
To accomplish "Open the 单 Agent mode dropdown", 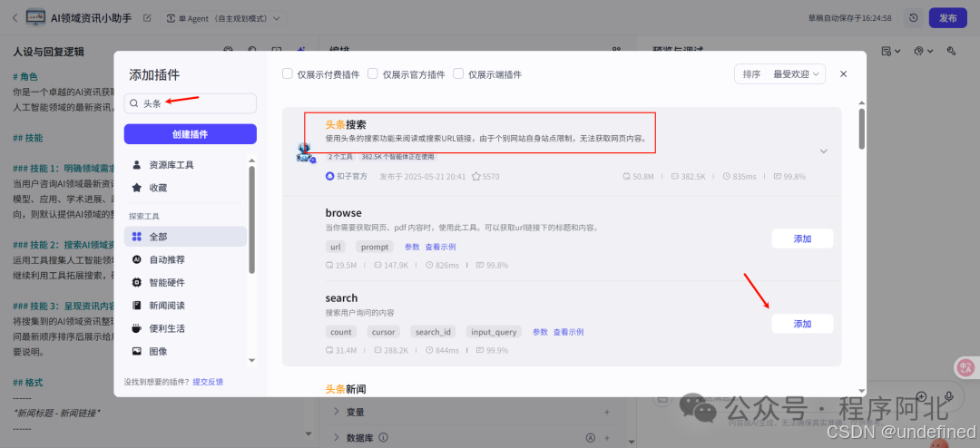I will pyautogui.click(x=224, y=18).
